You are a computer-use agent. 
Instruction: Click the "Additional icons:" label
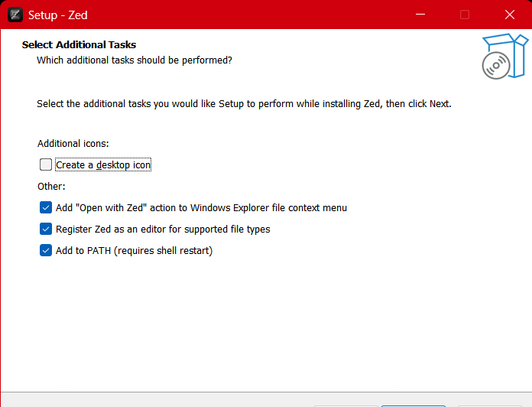click(x=73, y=144)
